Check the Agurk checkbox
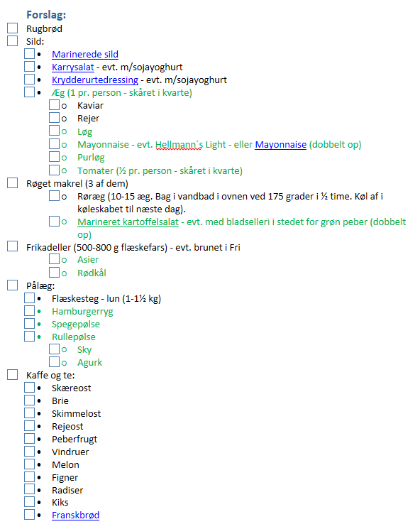This screenshot has width=420, height=529. tap(54, 361)
